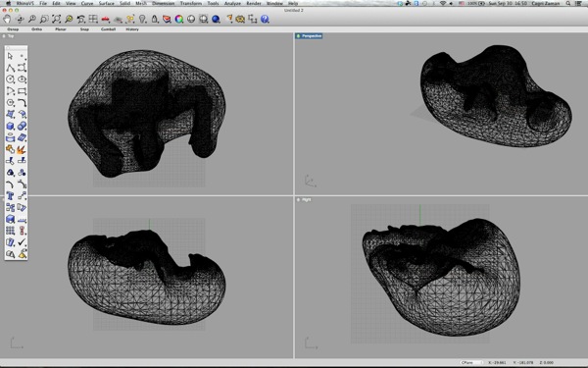Click the Zoom Extents toolbar icon
Viewport: 588px width, 368px height.
[56, 19]
